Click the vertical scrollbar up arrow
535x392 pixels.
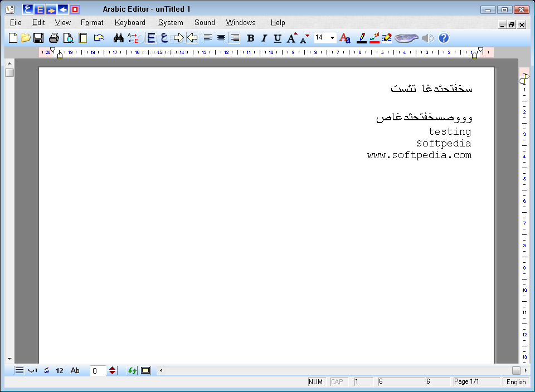pyautogui.click(x=9, y=63)
